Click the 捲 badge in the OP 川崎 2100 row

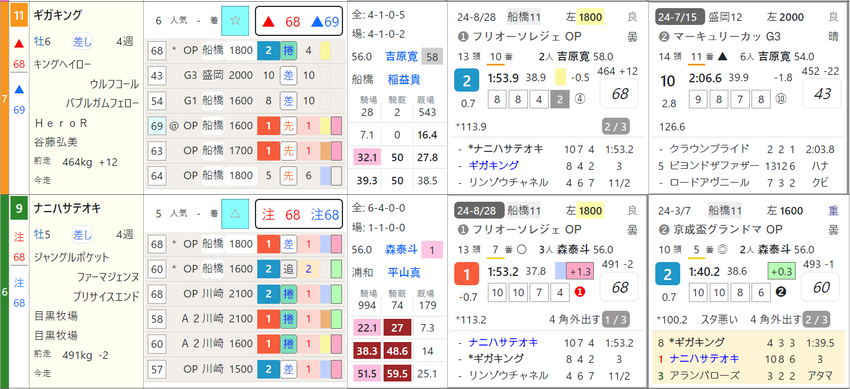(x=288, y=294)
